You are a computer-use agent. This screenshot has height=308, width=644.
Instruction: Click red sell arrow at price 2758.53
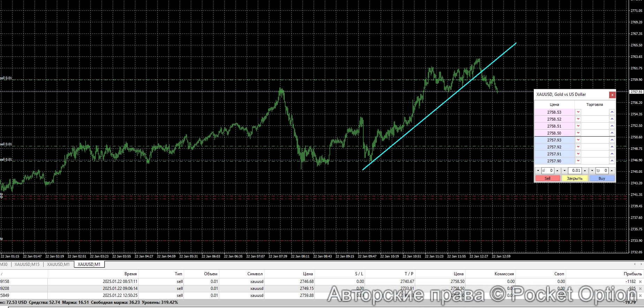(x=578, y=112)
